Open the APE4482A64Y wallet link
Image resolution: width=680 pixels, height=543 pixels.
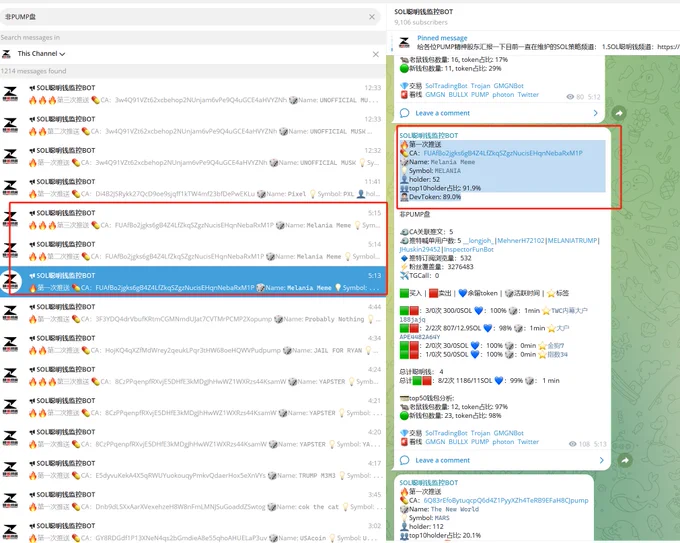pos(419,337)
